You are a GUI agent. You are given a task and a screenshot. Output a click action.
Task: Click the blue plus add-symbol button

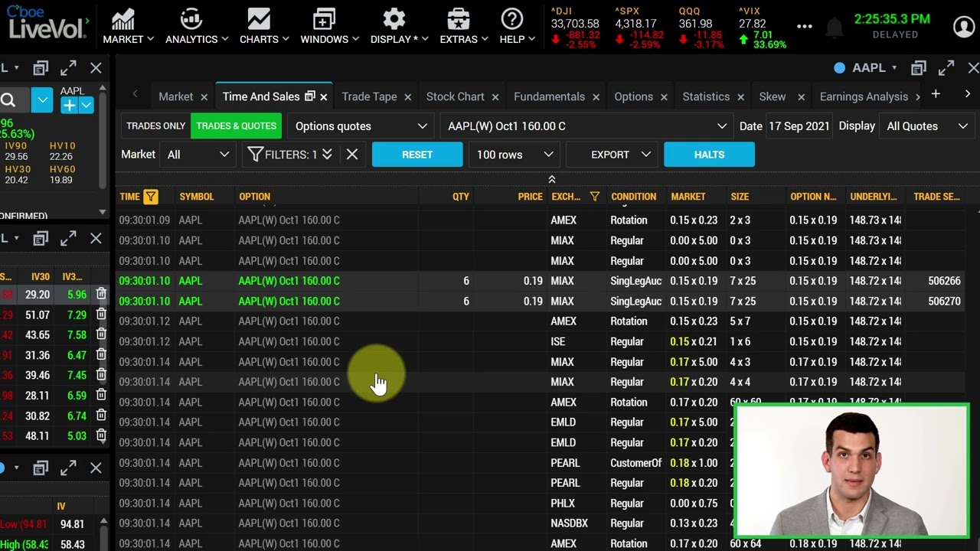(69, 106)
